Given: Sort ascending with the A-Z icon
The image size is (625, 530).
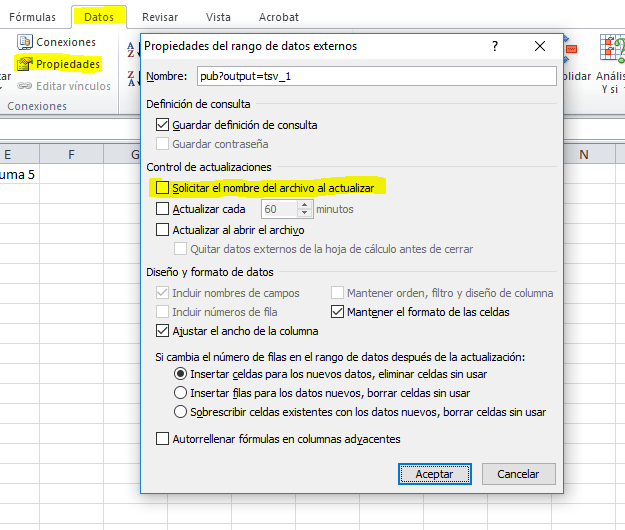Looking at the screenshot, I should tap(132, 50).
